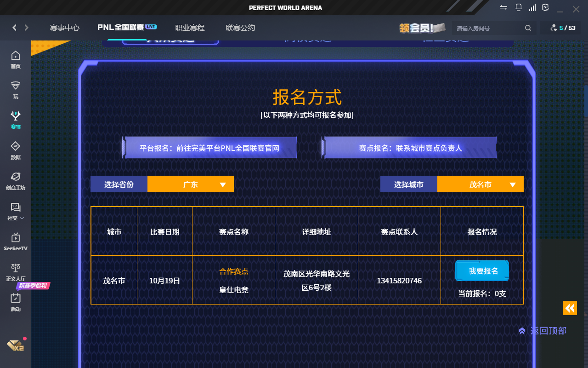The image size is (588, 368).
Task: Check the network signal bars icon
Action: coord(532,7)
